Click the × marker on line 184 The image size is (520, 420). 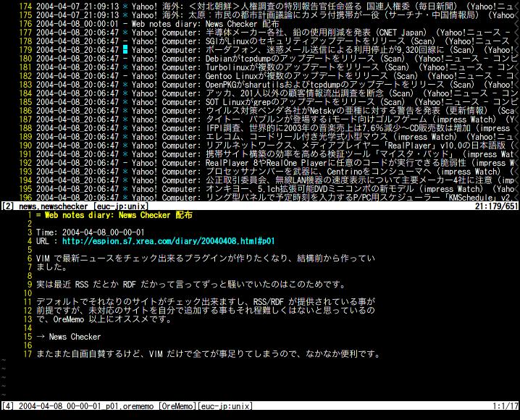[125, 94]
